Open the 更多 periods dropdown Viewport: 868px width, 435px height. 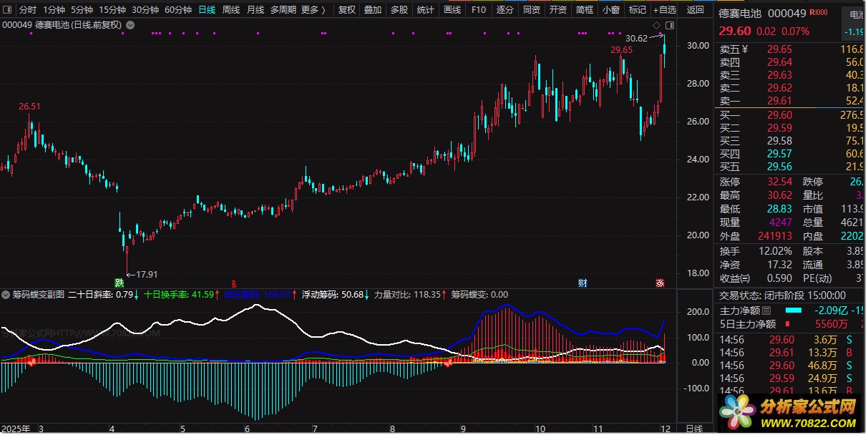313,10
